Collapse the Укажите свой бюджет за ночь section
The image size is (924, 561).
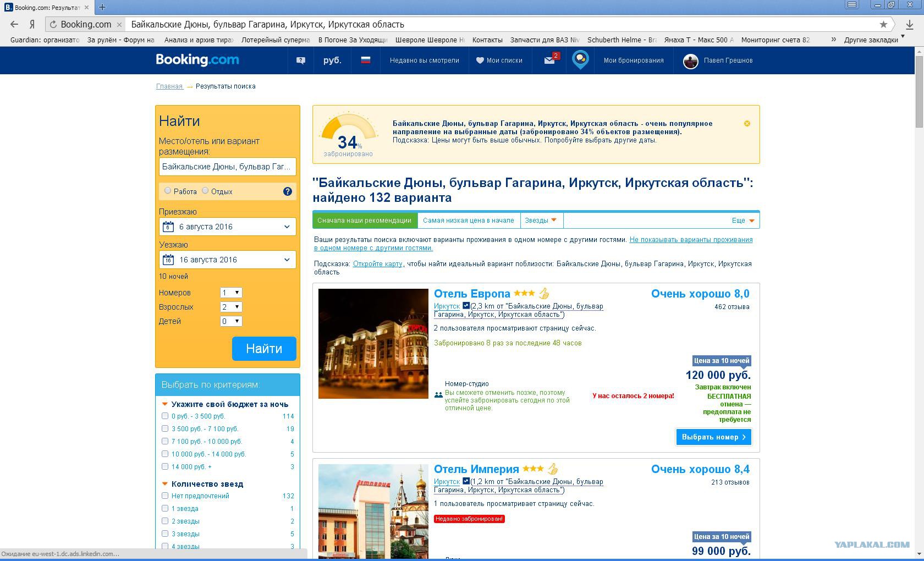164,404
